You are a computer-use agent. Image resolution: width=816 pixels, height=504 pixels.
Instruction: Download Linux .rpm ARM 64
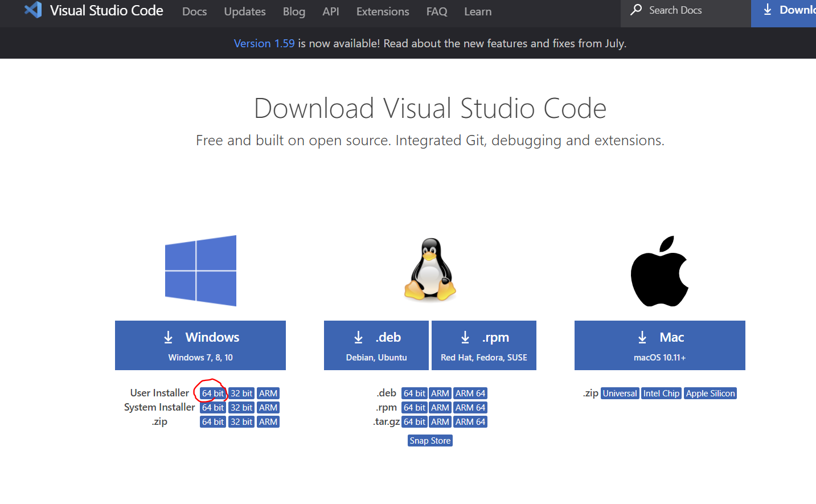click(x=470, y=408)
